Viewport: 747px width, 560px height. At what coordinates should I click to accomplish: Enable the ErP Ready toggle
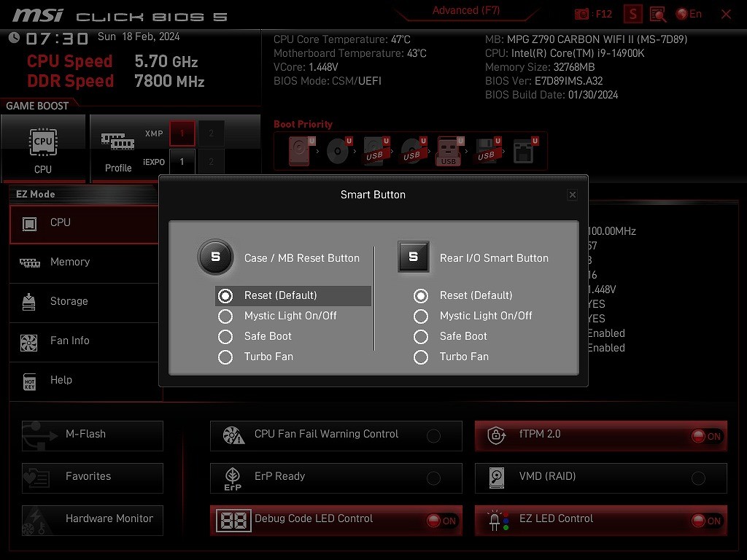[x=433, y=478]
